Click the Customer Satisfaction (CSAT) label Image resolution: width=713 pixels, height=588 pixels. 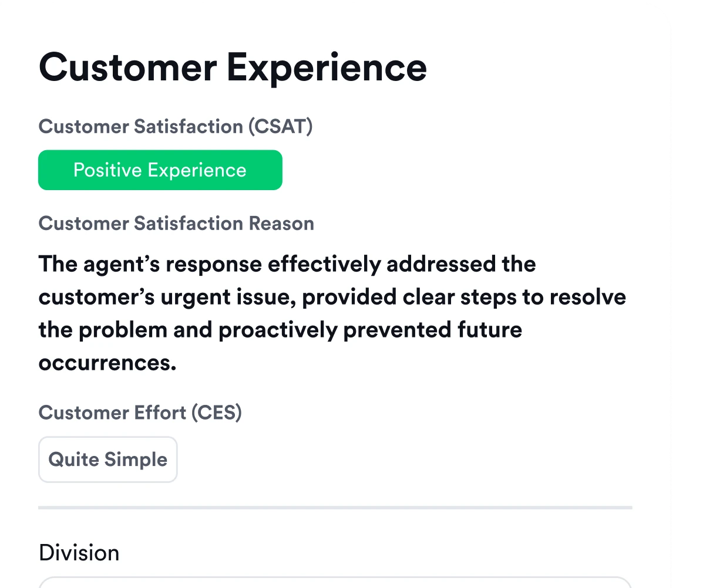(175, 127)
